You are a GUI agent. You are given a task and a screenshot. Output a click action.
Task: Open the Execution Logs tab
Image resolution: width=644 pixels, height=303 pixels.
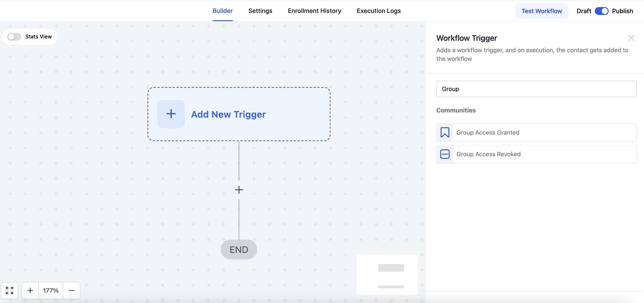(x=379, y=11)
